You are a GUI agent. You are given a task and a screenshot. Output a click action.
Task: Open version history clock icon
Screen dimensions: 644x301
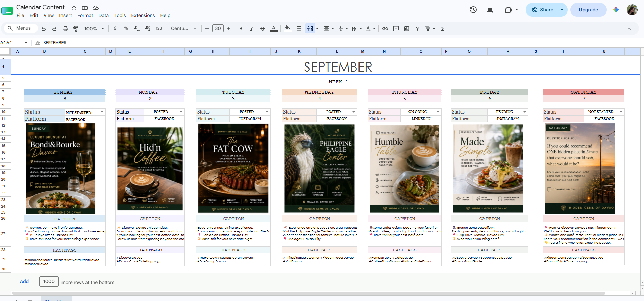click(473, 10)
